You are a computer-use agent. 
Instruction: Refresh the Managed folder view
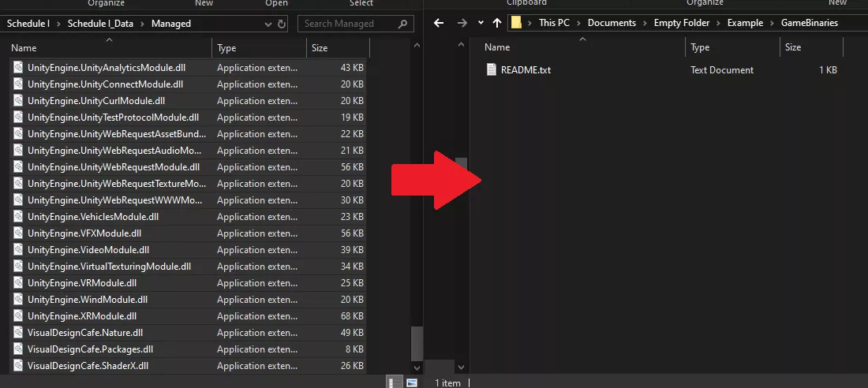282,24
